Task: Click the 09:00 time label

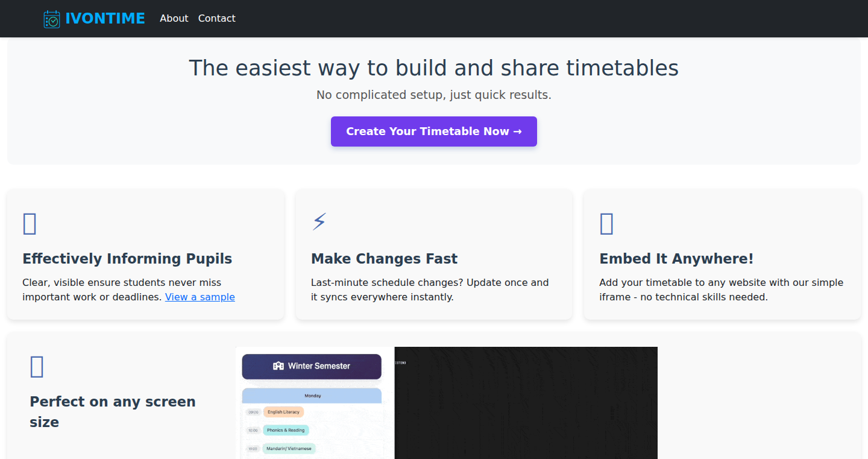Action: pyautogui.click(x=253, y=412)
